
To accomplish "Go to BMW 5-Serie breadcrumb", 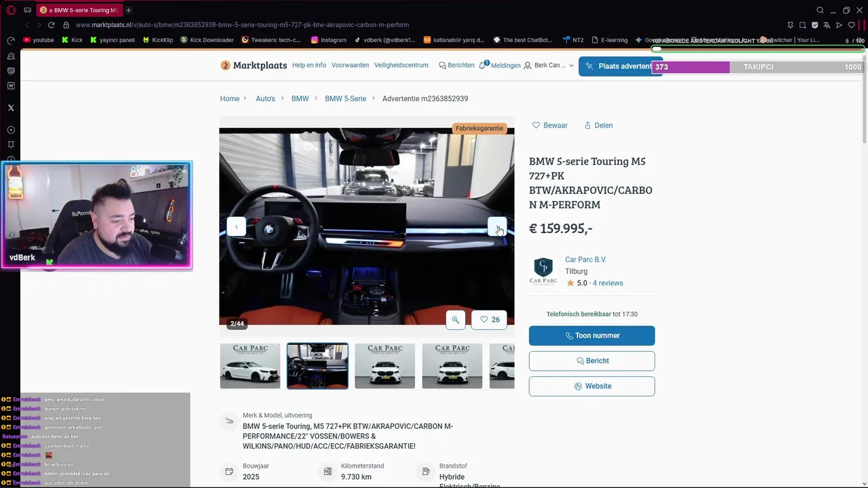I will pos(345,99).
